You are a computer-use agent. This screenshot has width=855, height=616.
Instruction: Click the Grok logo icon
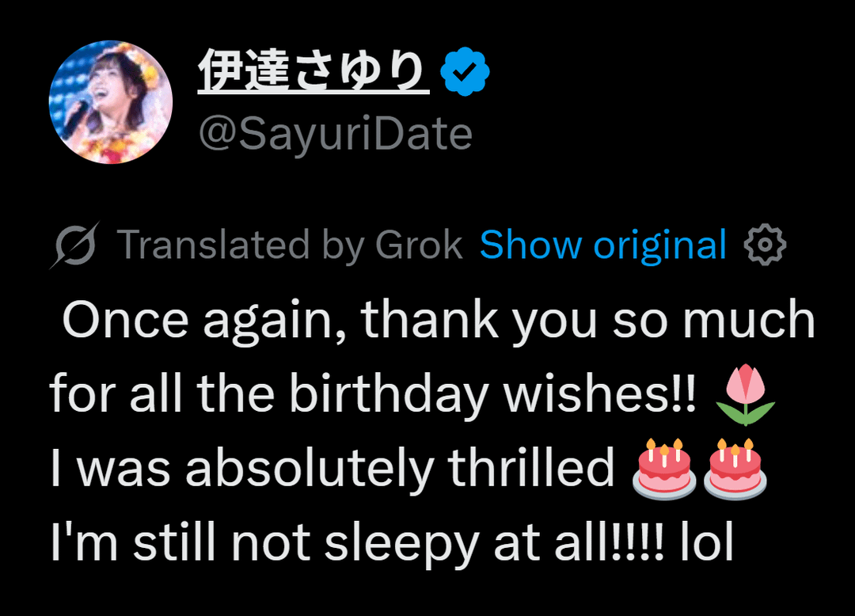[x=74, y=246]
